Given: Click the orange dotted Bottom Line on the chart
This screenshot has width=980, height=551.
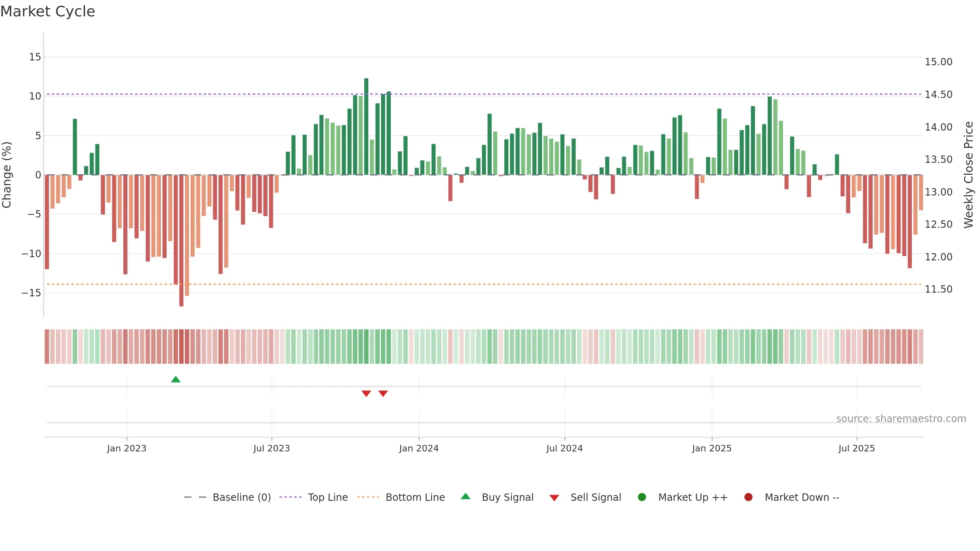Looking at the screenshot, I should tap(484, 284).
